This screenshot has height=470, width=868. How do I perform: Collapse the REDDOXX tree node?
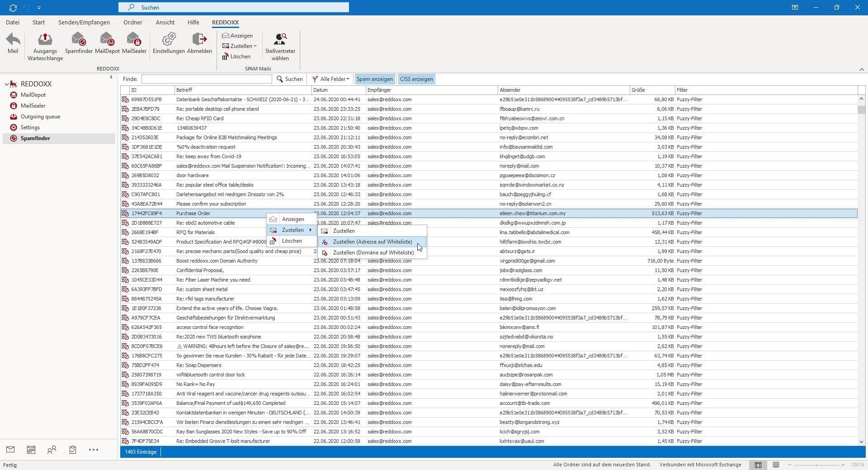[x=6, y=84]
